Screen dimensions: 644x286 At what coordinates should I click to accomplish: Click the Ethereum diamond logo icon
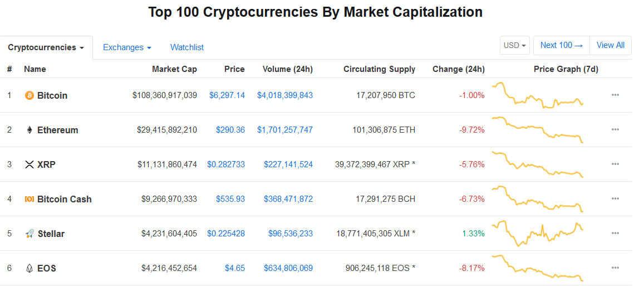(x=30, y=130)
